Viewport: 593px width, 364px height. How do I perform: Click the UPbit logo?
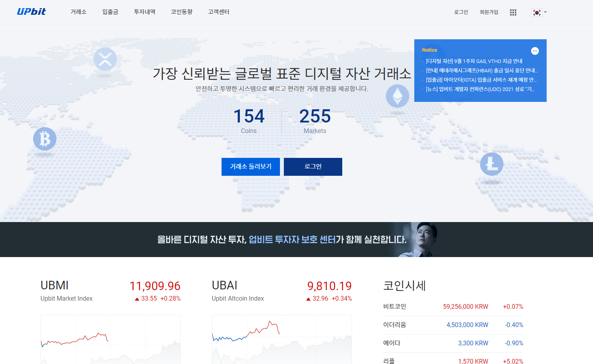pos(32,12)
